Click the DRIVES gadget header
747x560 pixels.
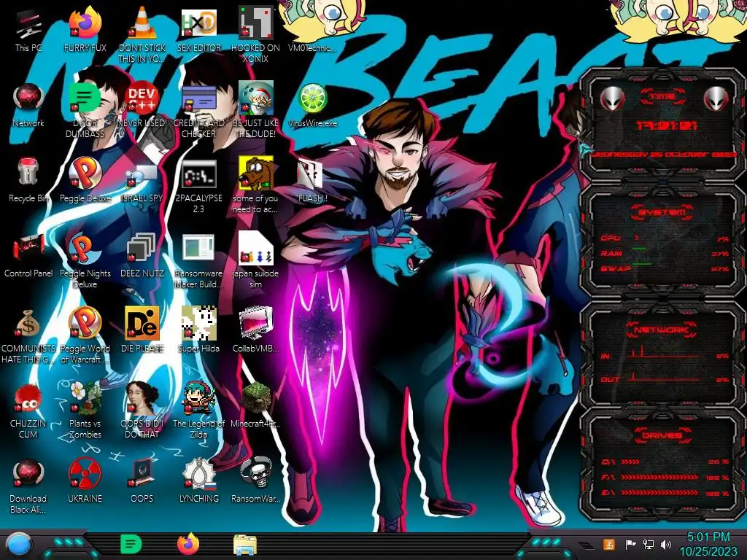point(661,436)
